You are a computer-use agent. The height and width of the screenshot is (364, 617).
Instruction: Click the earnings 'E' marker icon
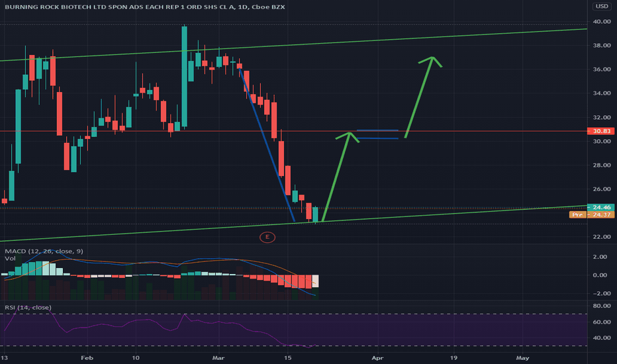[x=267, y=237]
